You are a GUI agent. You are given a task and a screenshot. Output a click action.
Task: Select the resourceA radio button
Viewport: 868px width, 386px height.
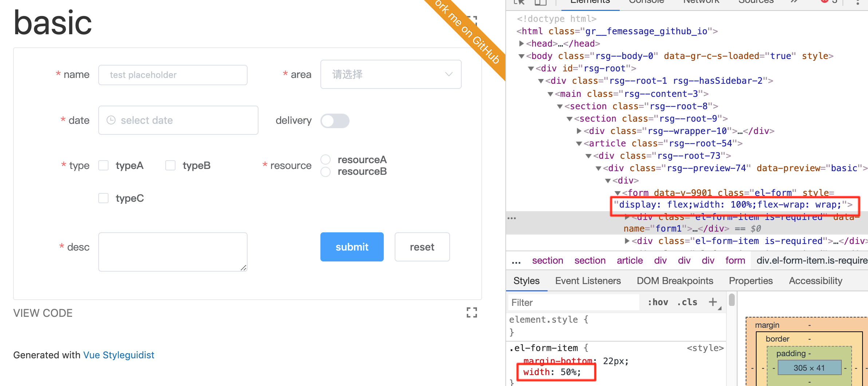325,159
